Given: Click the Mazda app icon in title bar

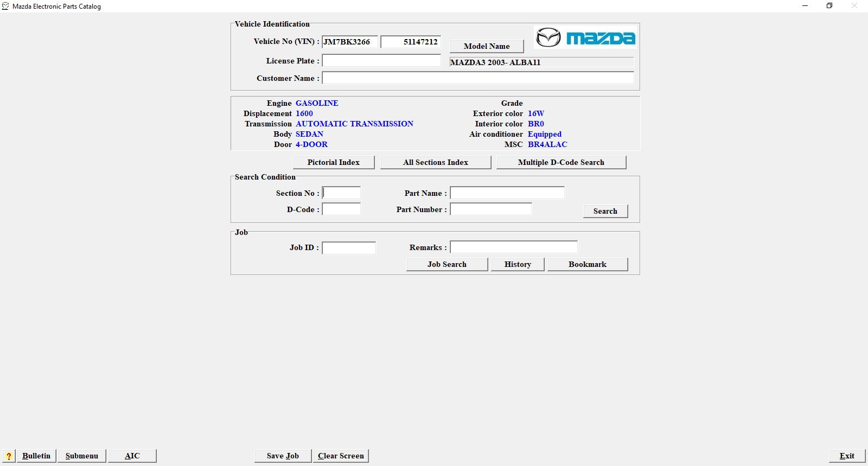Looking at the screenshot, I should (5, 6).
